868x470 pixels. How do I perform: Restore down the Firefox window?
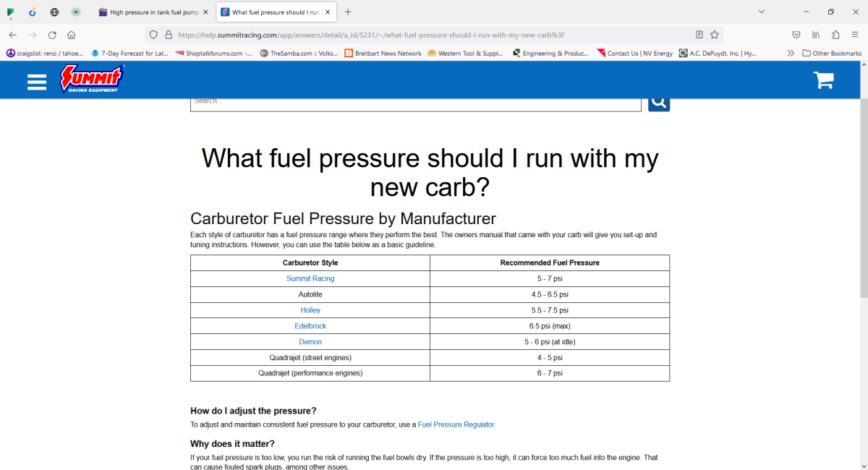831,12
